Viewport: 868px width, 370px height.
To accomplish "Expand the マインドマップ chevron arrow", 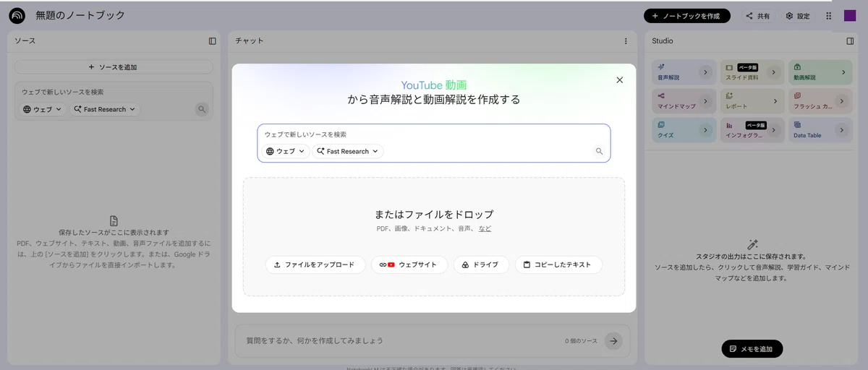I will [x=706, y=101].
